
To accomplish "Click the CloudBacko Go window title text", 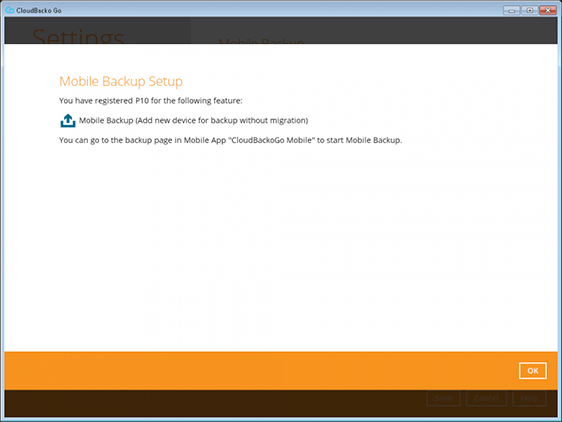I will [x=39, y=11].
